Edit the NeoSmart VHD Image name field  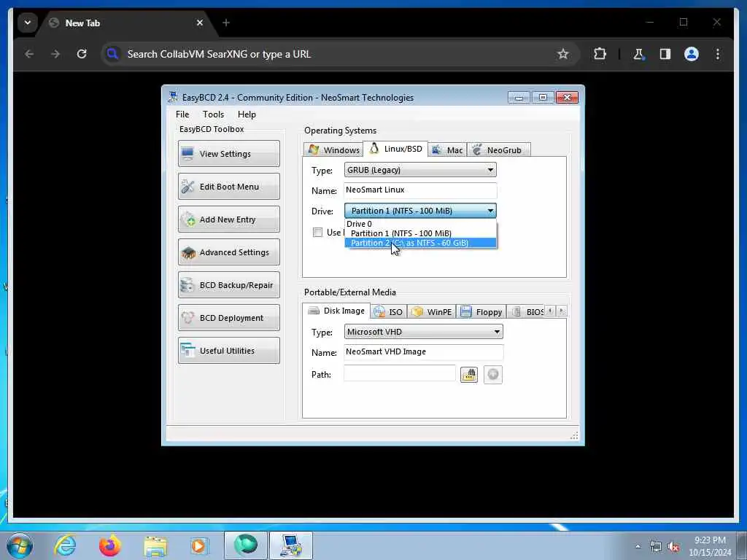click(x=424, y=352)
